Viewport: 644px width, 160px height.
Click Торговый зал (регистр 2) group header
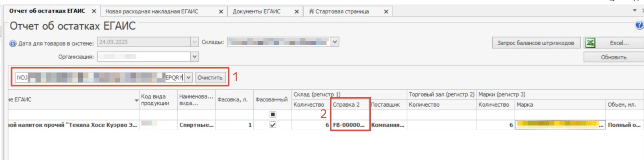pos(442,94)
